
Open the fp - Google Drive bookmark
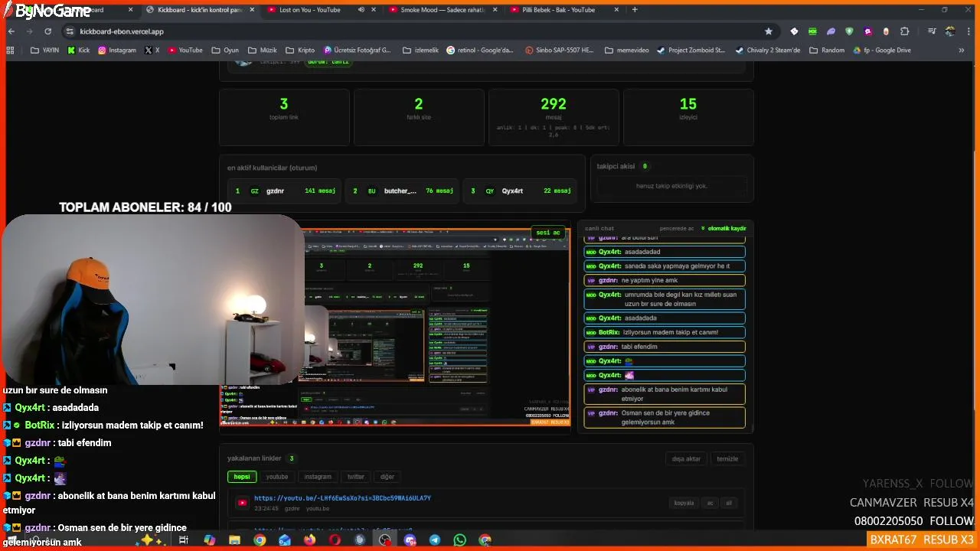pos(882,51)
